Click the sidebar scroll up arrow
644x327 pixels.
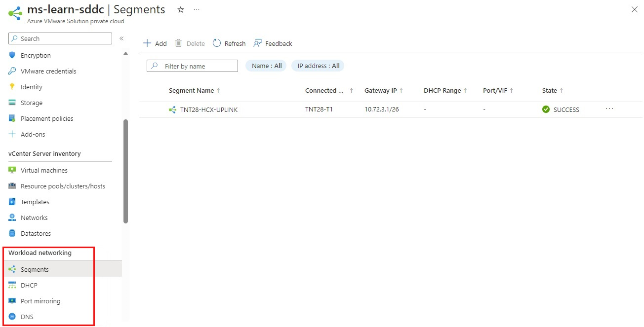[x=125, y=53]
